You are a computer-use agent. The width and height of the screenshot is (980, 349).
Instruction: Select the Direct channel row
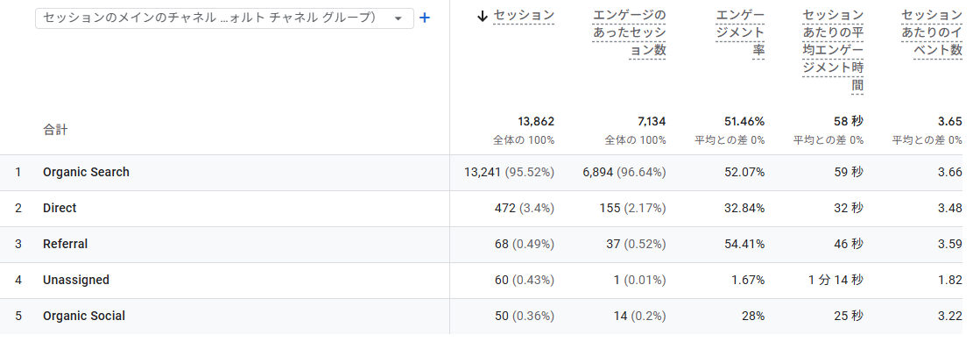point(490,209)
